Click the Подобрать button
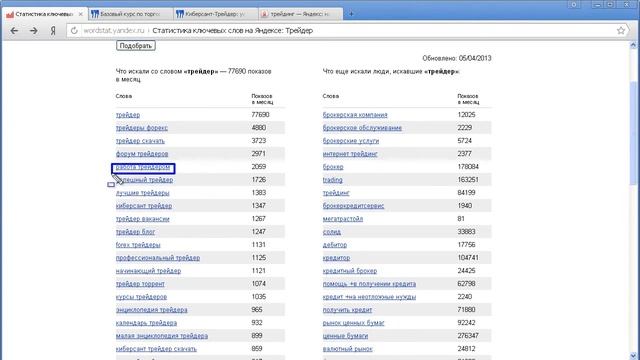 click(x=136, y=46)
